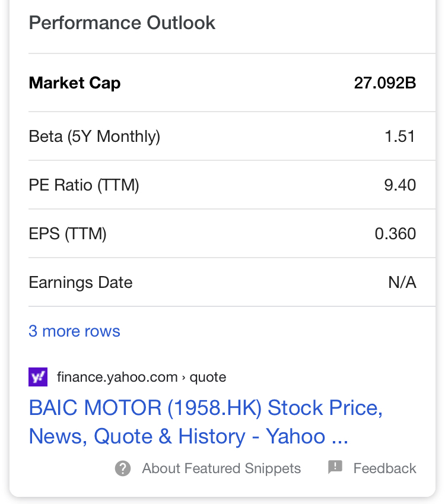Screen dimensions: 445x504
Task: Click the Beta (5Y Monthly) label
Action: click(x=94, y=137)
